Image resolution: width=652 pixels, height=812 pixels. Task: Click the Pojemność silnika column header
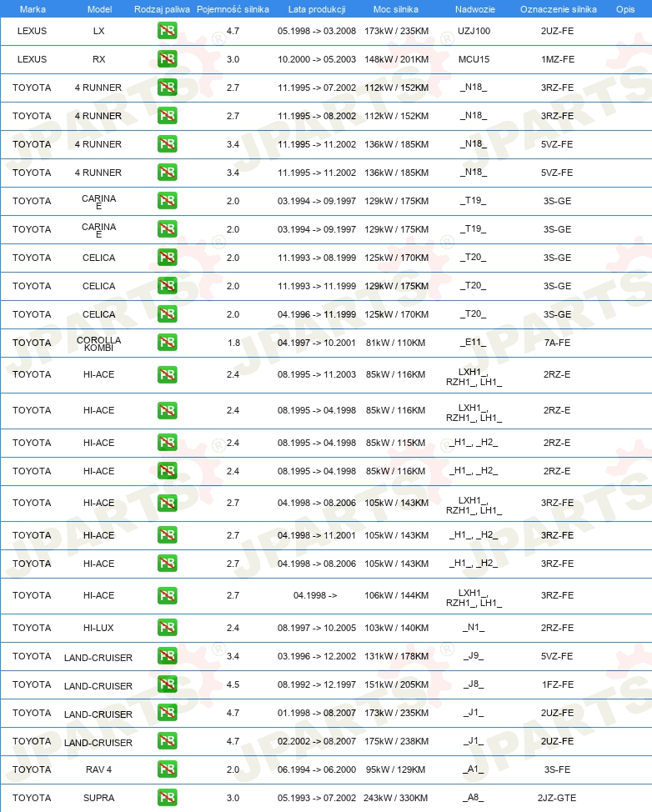coord(233,9)
